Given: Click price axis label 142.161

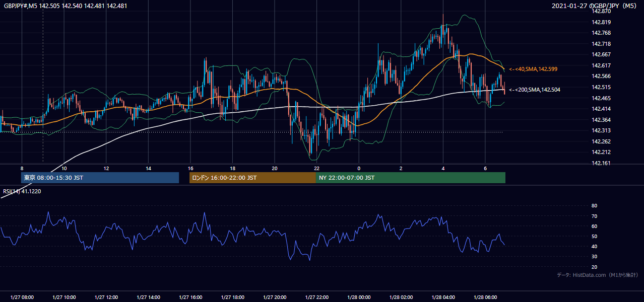Looking at the screenshot, I should 601,163.
